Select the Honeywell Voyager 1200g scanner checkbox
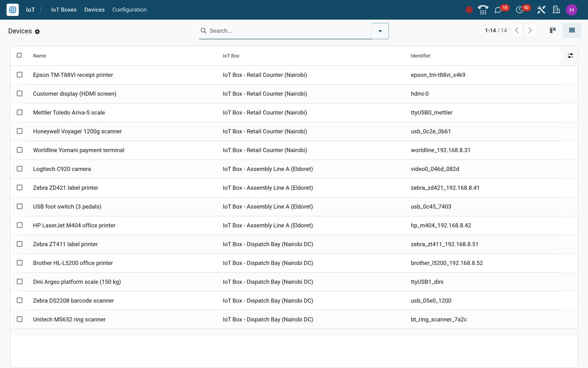The width and height of the screenshot is (588, 368). click(19, 131)
